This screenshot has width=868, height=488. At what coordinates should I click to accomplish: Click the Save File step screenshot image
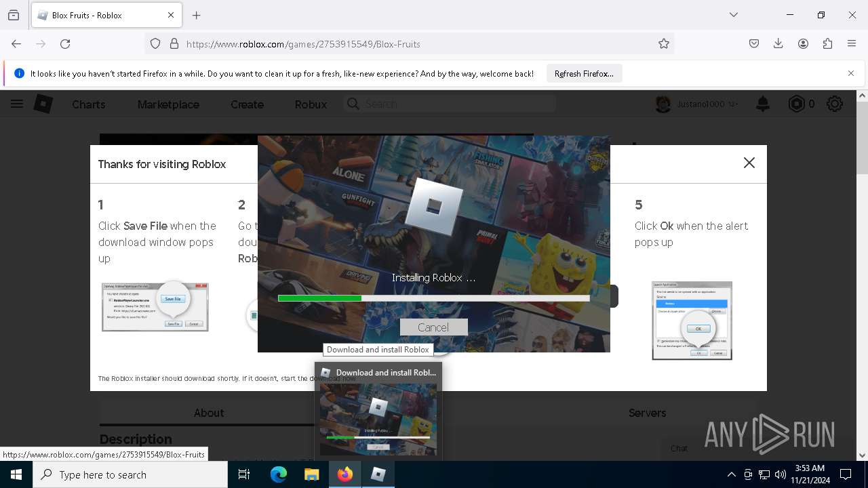point(155,307)
